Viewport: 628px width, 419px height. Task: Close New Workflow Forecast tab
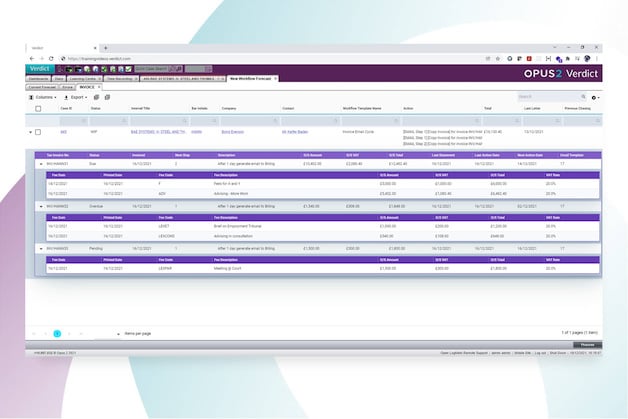point(275,79)
